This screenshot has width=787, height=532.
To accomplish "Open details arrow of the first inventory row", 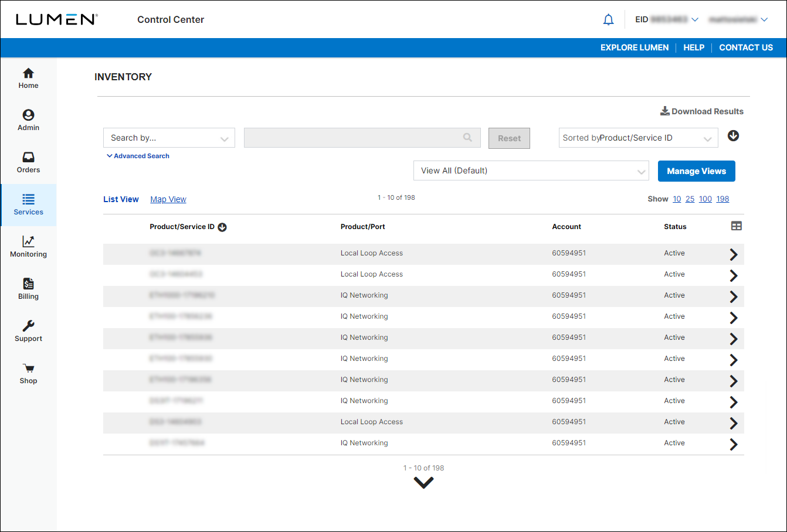I will tap(733, 254).
